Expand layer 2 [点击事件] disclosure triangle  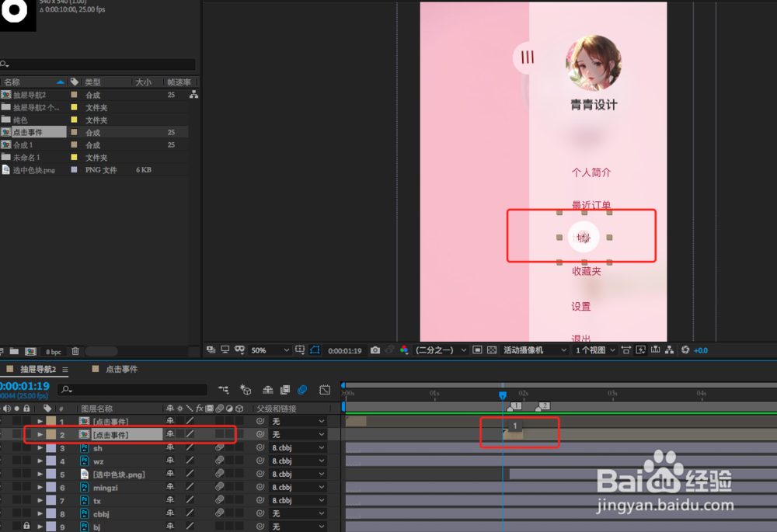(40, 434)
